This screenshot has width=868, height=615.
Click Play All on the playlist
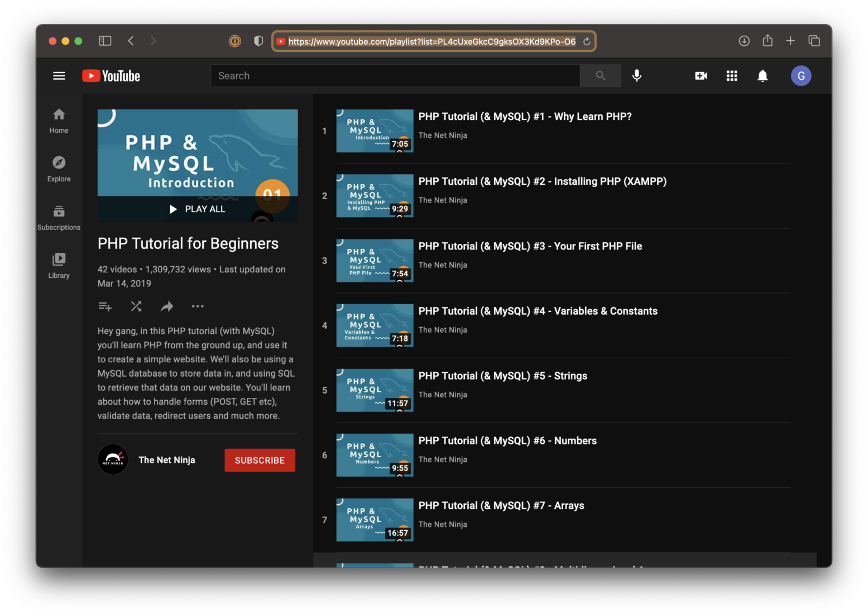click(x=197, y=209)
